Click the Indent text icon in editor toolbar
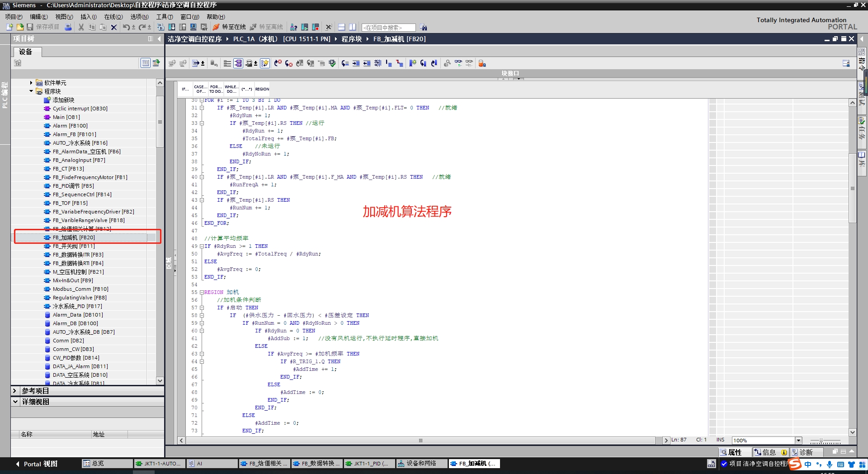This screenshot has width=868, height=474. [356, 63]
